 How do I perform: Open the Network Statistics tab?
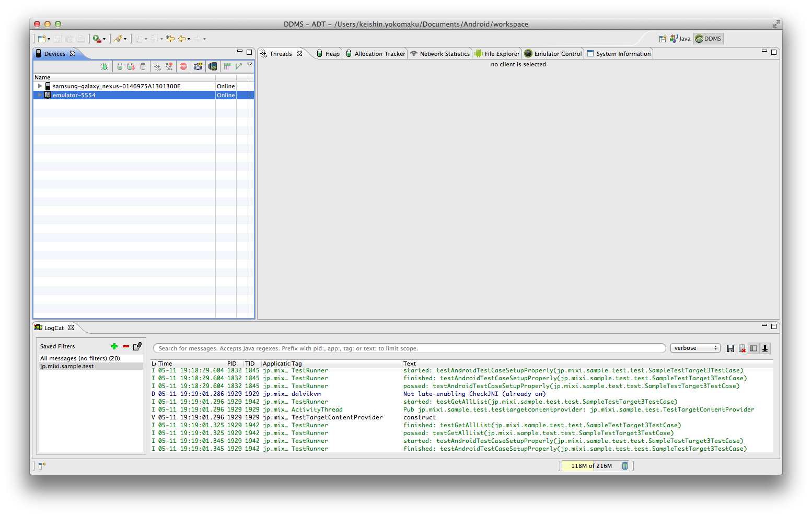click(440, 54)
